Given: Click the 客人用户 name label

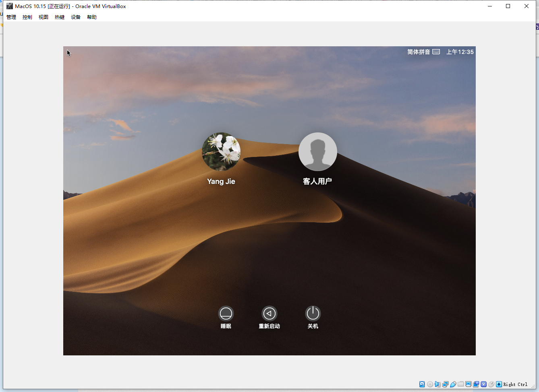Looking at the screenshot, I should click(x=317, y=182).
